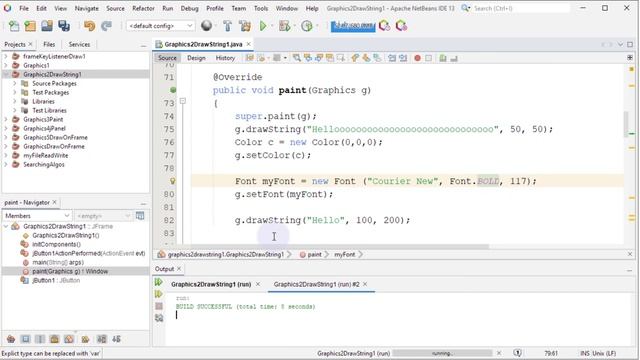Click the New File icon in main toolbar
This screenshot has width=640, height=360.
point(14,26)
